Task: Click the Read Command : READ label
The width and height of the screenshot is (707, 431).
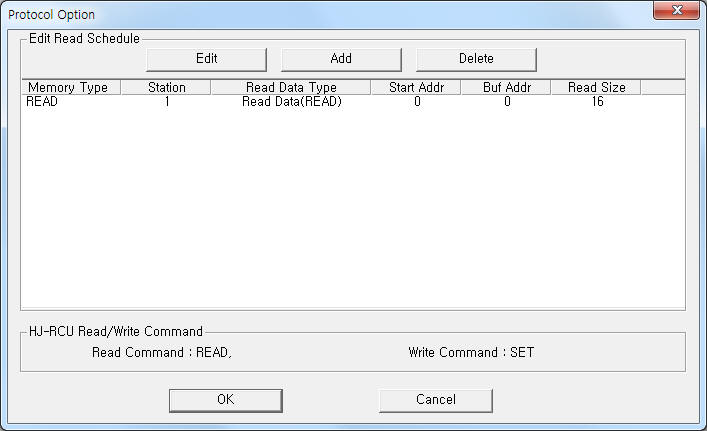Action: coord(161,353)
